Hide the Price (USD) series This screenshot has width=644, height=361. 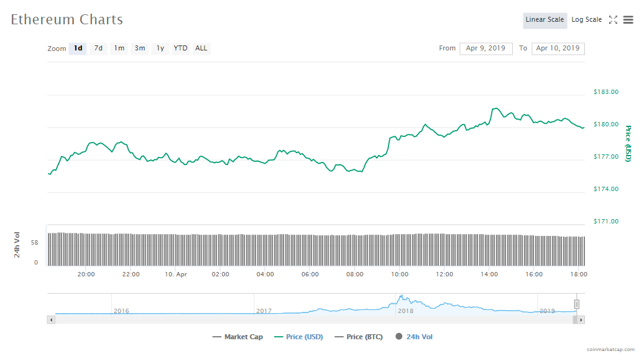tap(298, 337)
